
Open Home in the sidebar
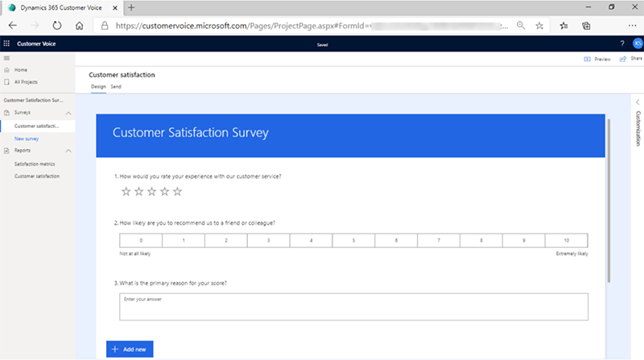21,70
